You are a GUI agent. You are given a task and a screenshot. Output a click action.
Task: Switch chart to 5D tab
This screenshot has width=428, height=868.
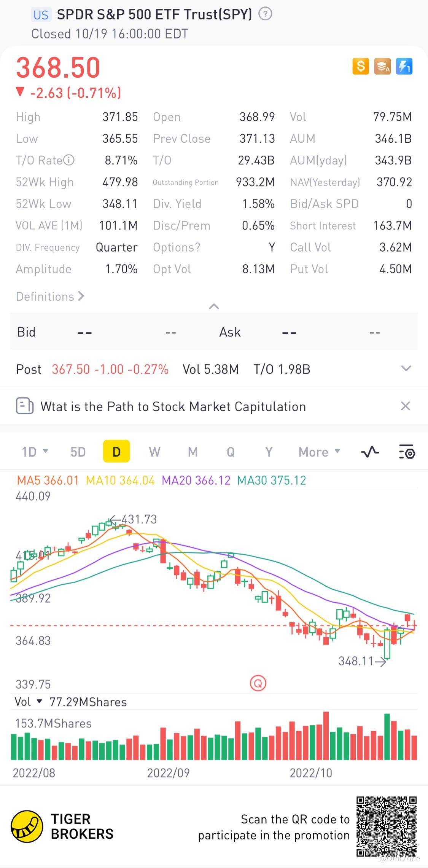point(78,452)
